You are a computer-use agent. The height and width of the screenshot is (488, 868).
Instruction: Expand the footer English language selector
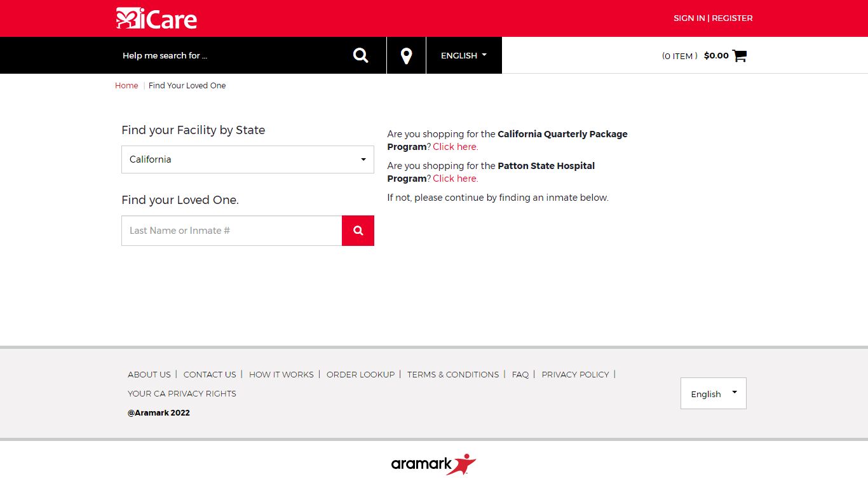tap(714, 393)
